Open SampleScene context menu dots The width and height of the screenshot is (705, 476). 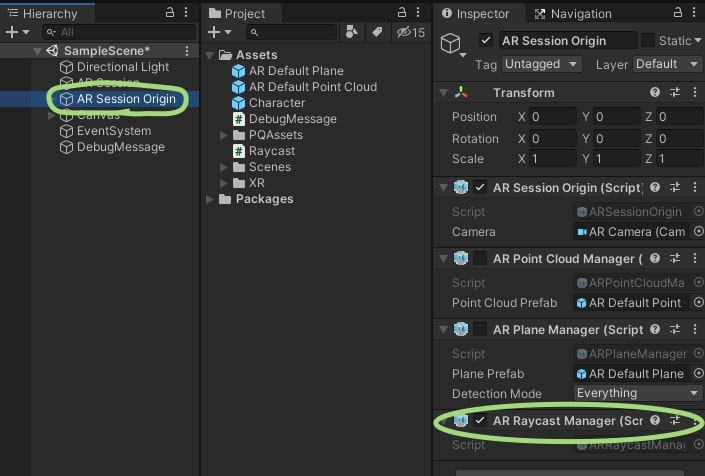pyautogui.click(x=187, y=51)
